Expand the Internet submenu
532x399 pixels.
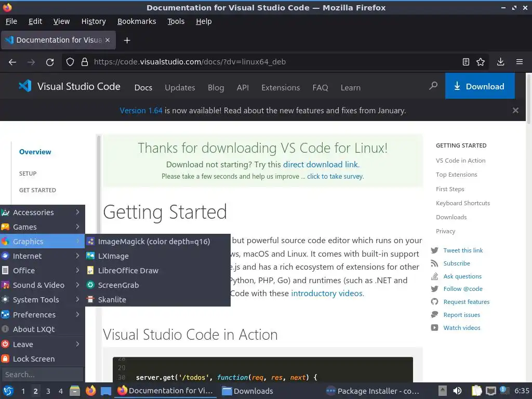pos(43,256)
